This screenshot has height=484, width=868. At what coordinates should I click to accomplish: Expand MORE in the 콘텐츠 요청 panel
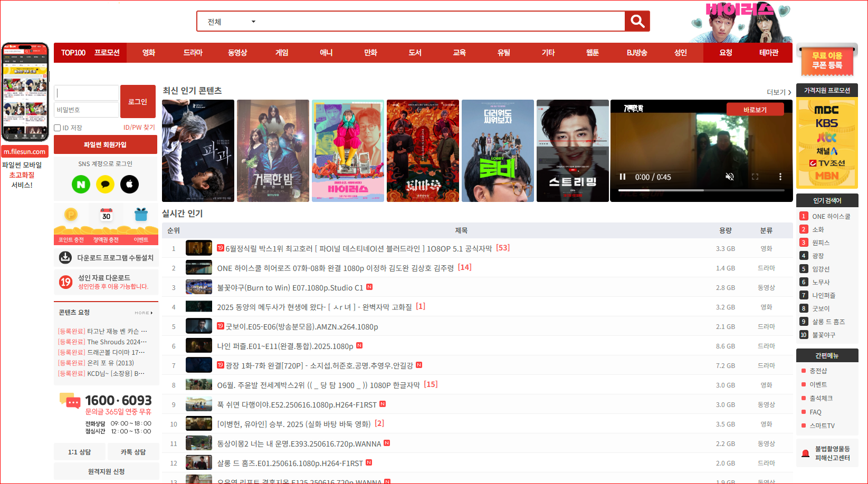click(x=144, y=313)
